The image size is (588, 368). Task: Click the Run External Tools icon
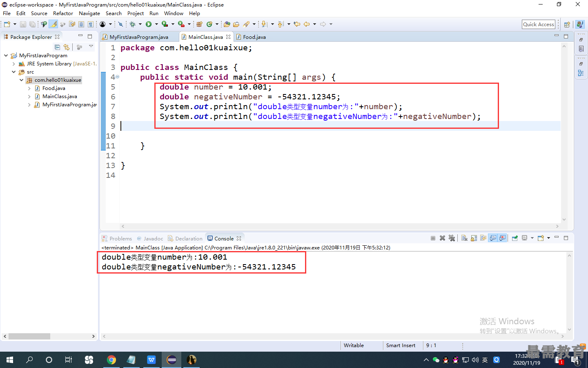tap(181, 24)
